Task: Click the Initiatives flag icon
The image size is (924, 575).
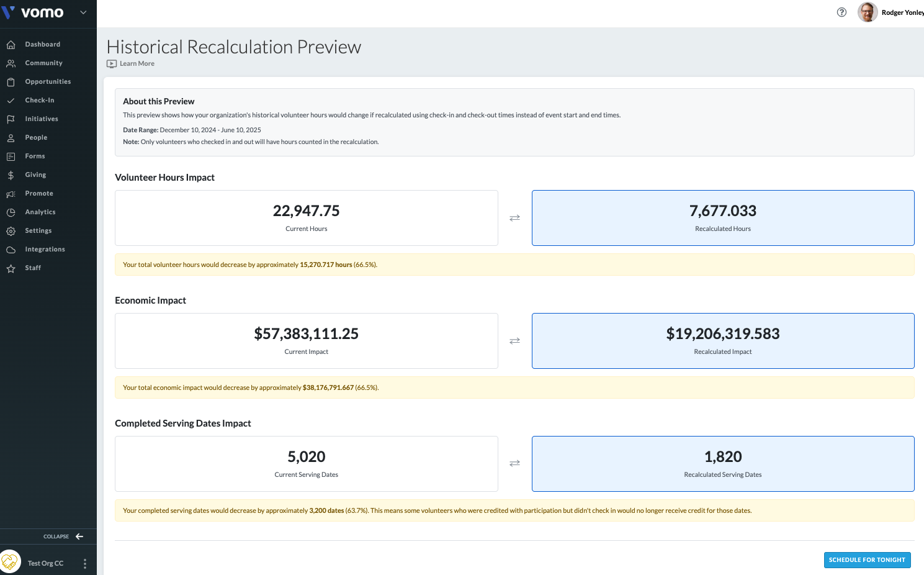Action: tap(11, 119)
